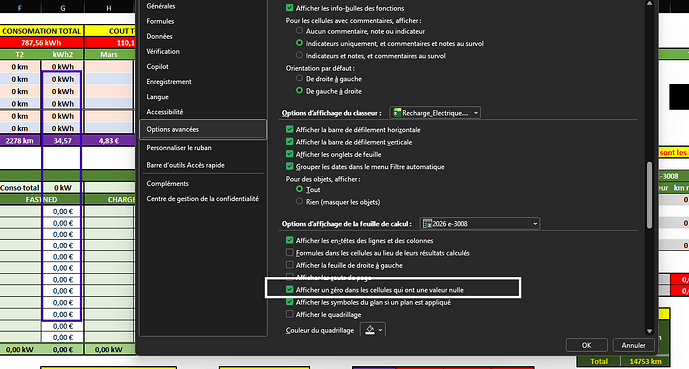Choose De droite à gauche orientation
The width and height of the screenshot is (689, 369).
coord(299,78)
